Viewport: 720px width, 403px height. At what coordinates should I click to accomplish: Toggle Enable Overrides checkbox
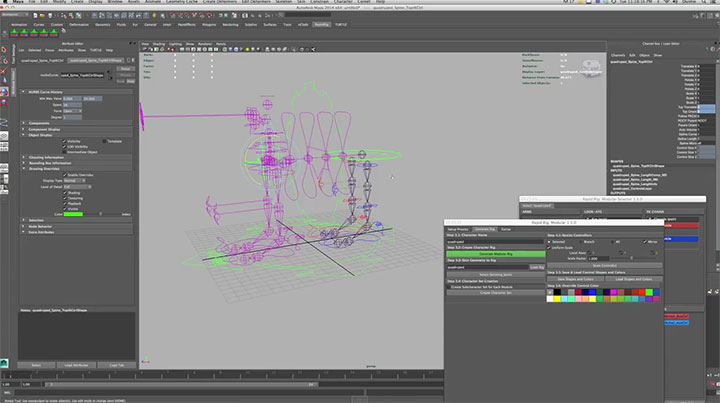tap(64, 175)
